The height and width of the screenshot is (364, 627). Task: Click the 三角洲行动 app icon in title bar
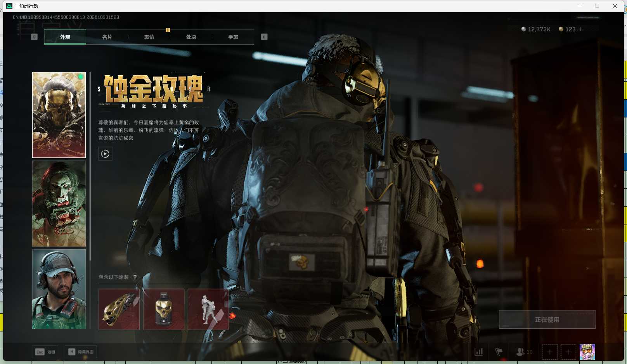coord(9,6)
